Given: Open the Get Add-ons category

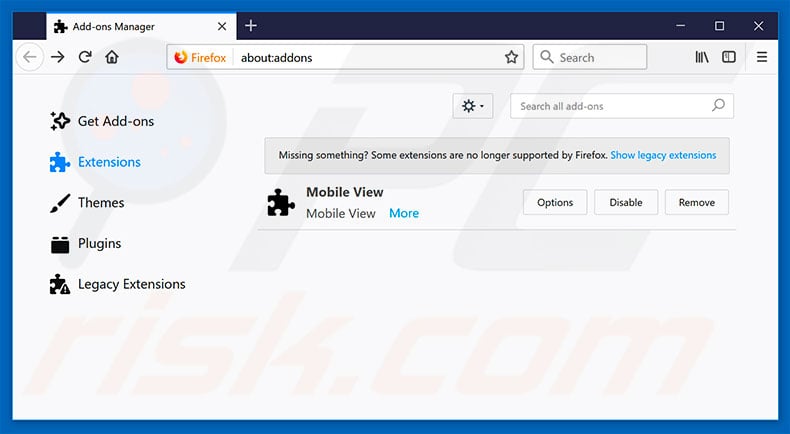Looking at the screenshot, I should [103, 121].
